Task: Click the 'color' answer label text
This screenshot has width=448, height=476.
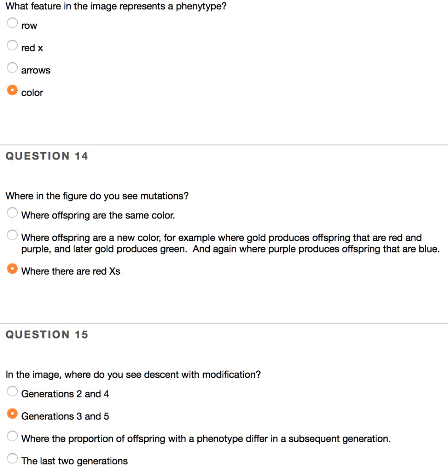Action: click(32, 93)
